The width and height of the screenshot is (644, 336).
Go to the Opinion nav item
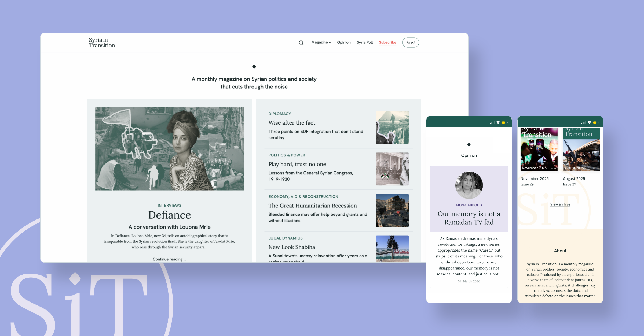(x=344, y=42)
